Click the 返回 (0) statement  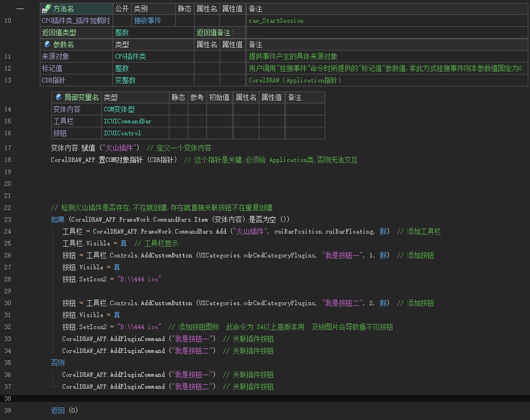(64, 410)
